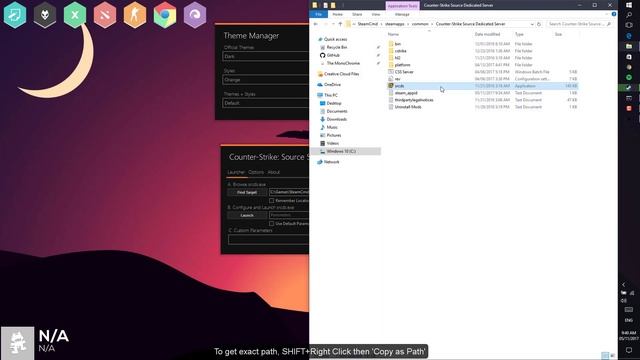Launch the Chrome hexagon desktop icon

coord(165,15)
